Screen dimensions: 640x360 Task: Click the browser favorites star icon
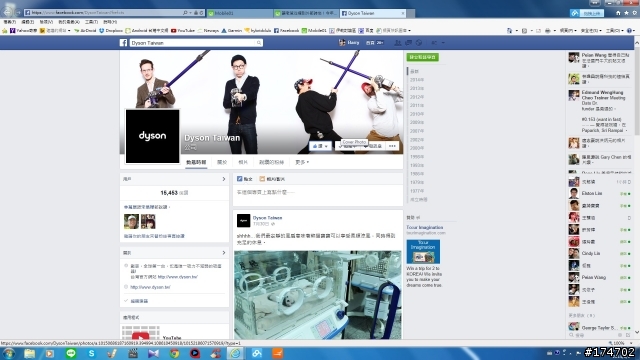click(626, 13)
